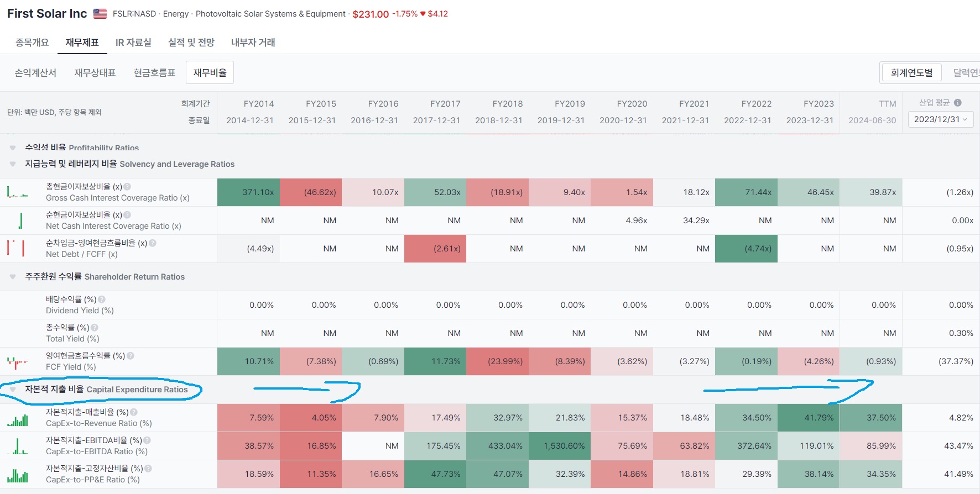The image size is (980, 494).
Task: Click the FY2014 column header
Action: (259, 104)
